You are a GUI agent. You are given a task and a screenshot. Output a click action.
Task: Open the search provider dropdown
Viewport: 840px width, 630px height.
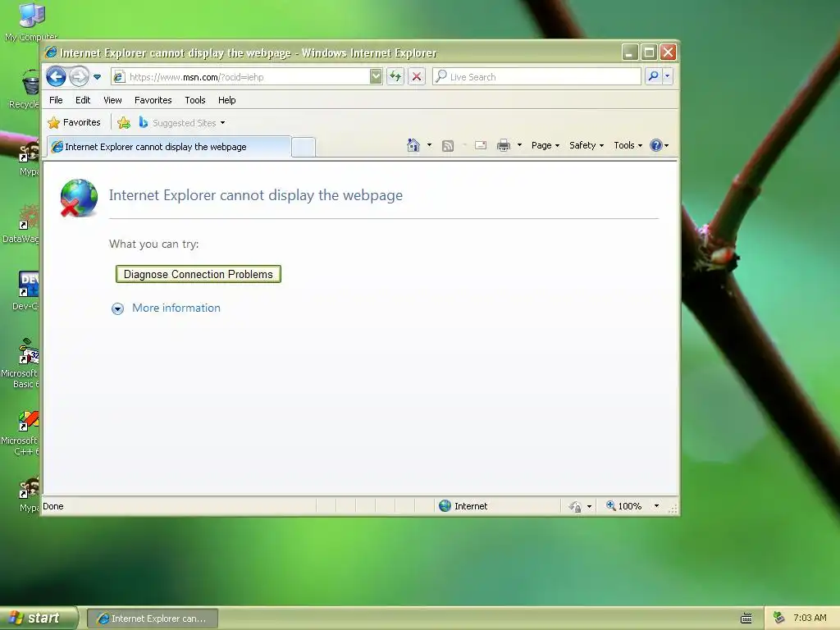pos(668,76)
